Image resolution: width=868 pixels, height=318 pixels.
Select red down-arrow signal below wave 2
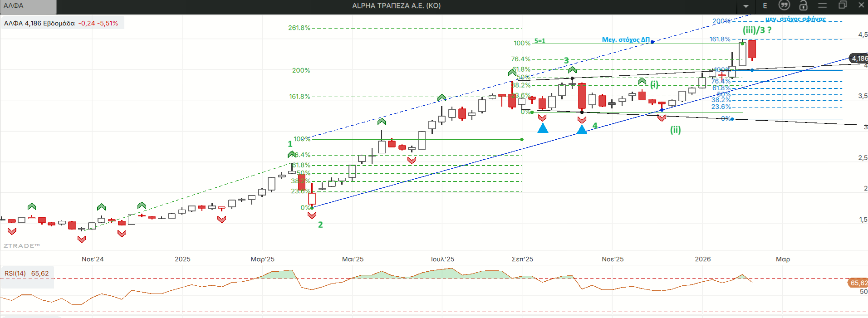point(312,215)
